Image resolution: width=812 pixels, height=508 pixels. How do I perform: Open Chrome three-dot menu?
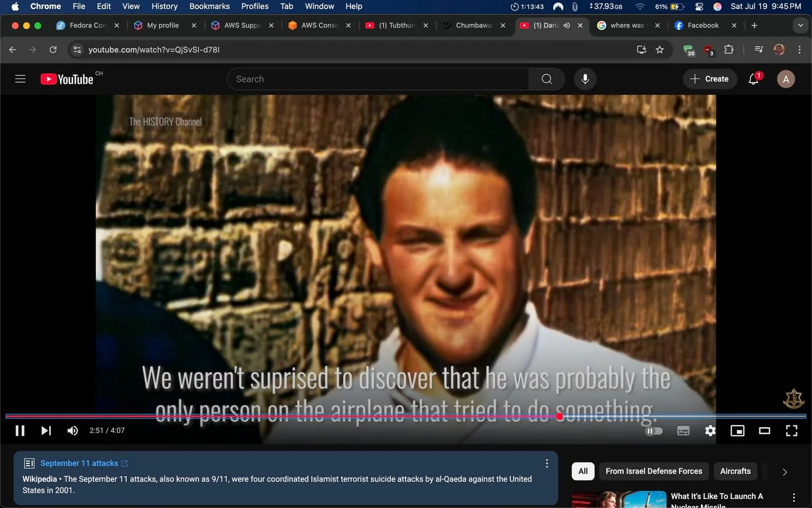799,49
